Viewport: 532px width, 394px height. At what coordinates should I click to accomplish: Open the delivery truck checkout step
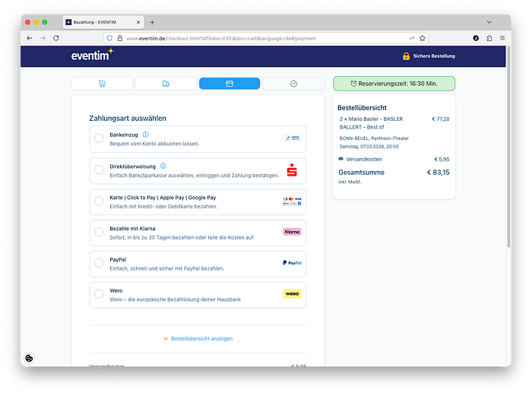coord(166,84)
